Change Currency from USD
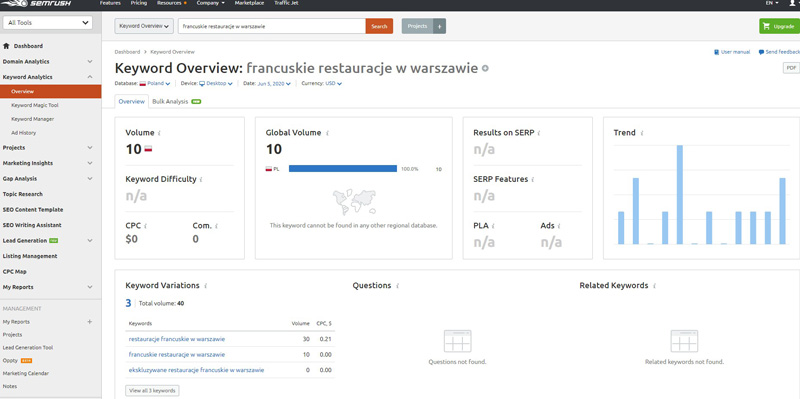 click(334, 84)
